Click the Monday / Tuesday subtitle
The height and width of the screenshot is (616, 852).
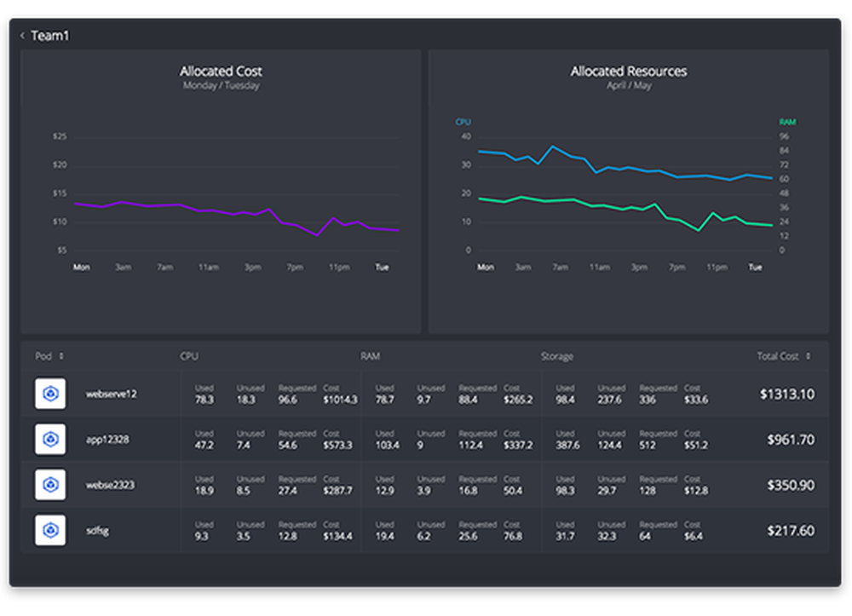[222, 85]
